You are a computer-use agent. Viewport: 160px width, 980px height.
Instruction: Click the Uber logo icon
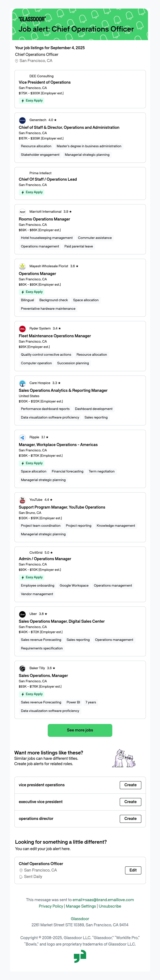coord(22,614)
